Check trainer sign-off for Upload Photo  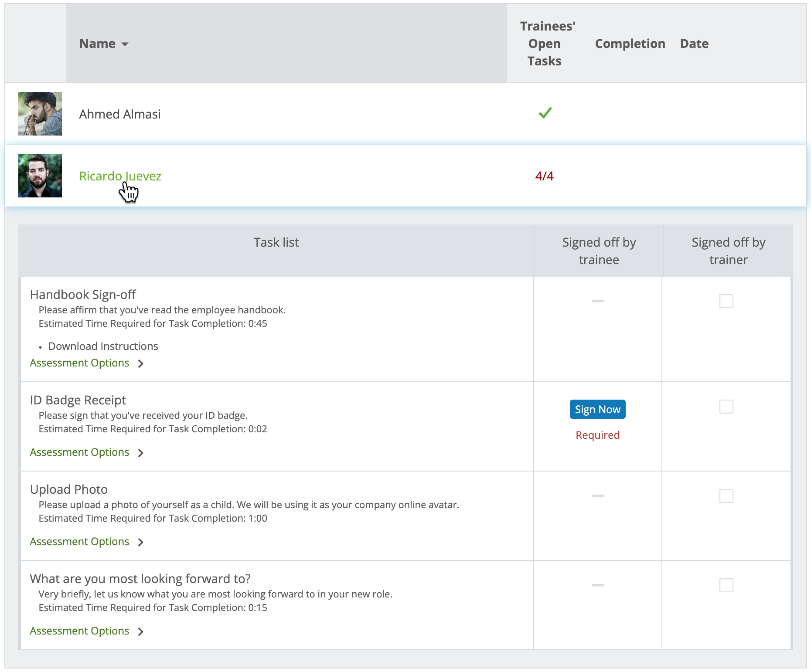point(726,496)
